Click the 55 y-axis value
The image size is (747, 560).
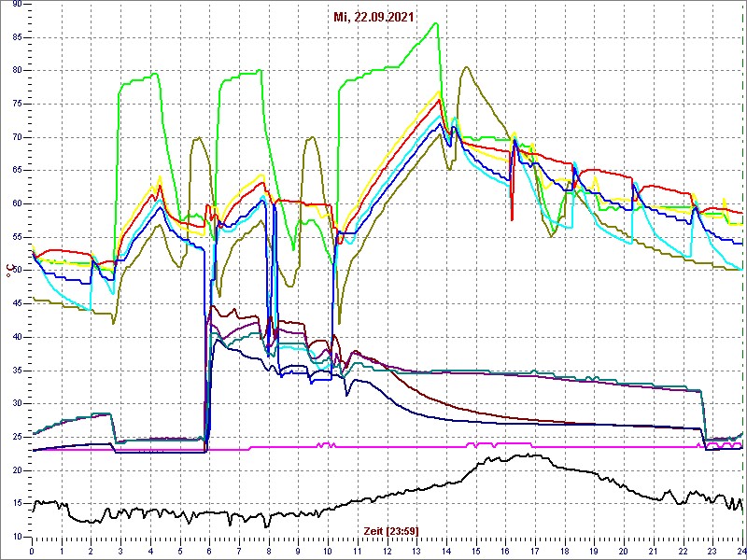[x=16, y=237]
